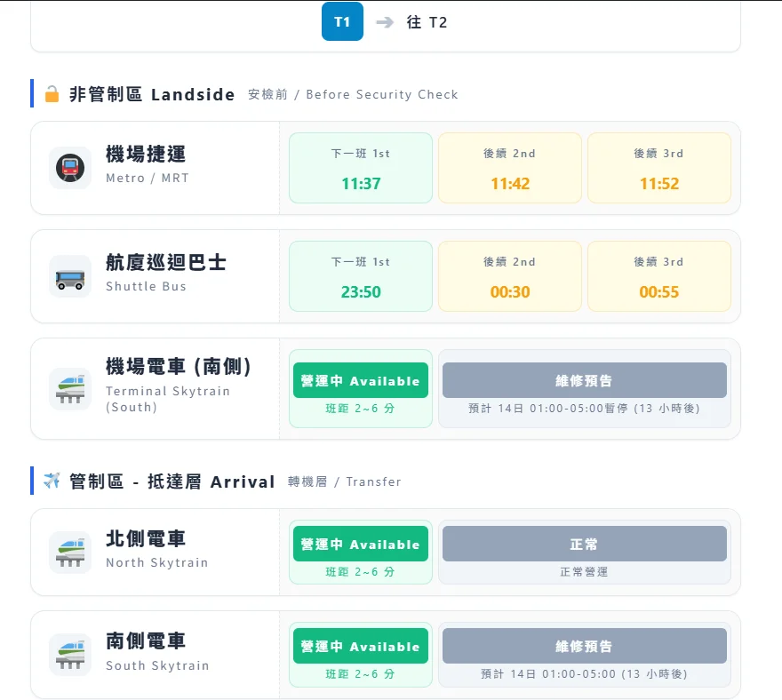Click the North Skytrain subtitle
The height and width of the screenshot is (700, 782).
point(156,562)
